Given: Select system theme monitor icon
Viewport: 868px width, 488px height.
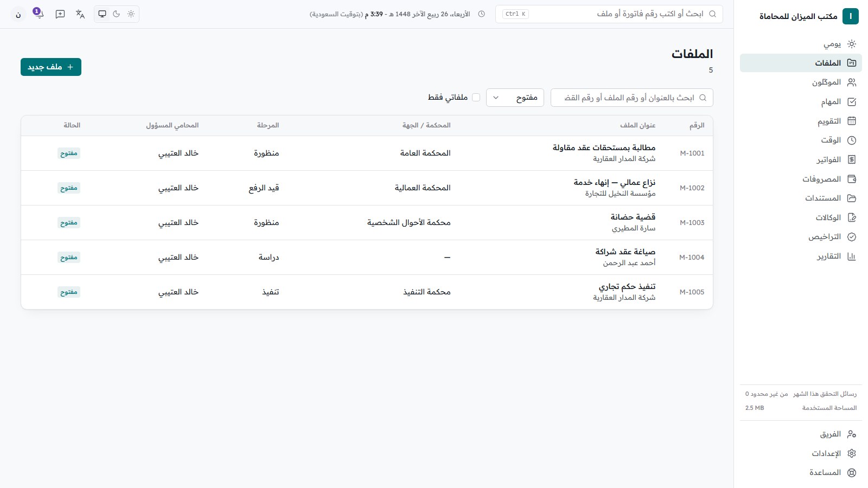Looking at the screenshot, I should click(x=102, y=14).
